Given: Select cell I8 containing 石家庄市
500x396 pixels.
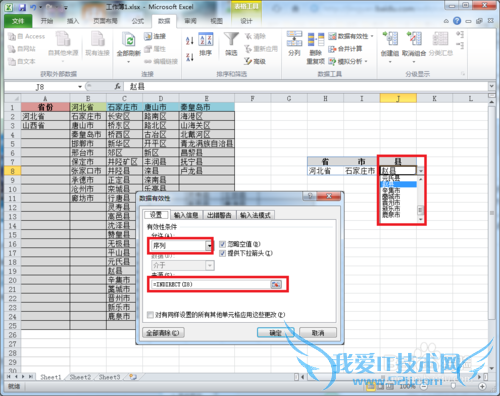Looking at the screenshot, I should (x=361, y=171).
